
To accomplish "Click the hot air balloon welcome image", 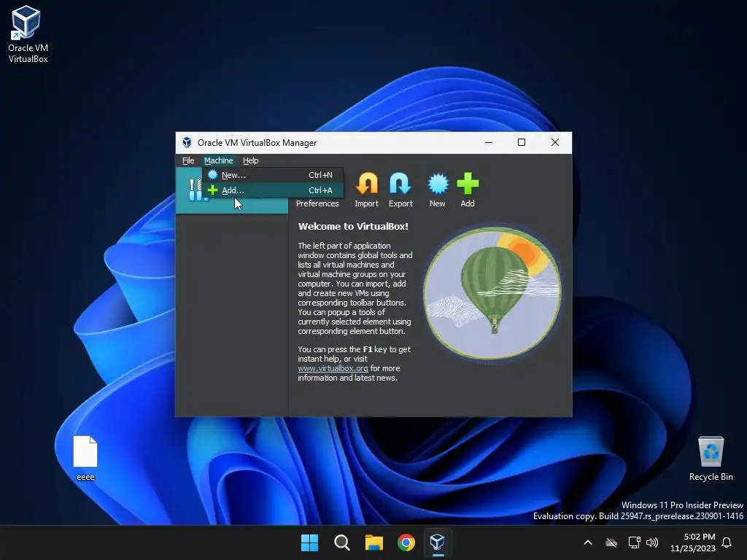I will tap(492, 292).
